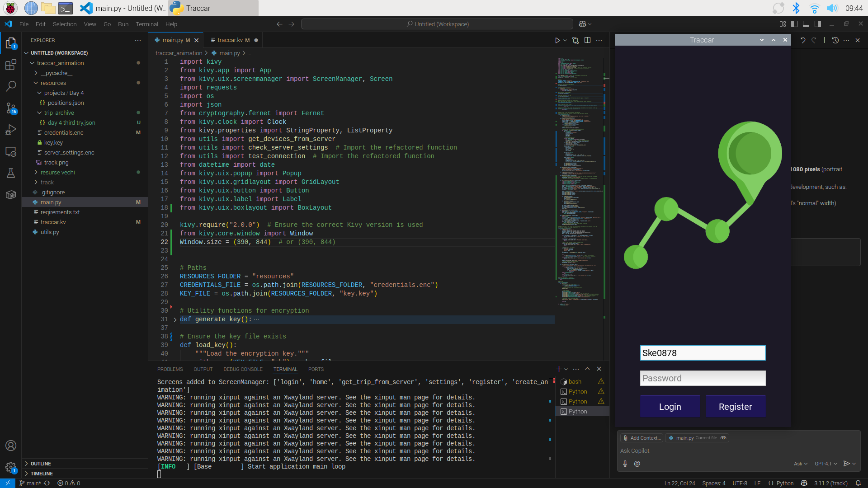The image size is (868, 488).
Task: Open Source Control view with 16 badge
Action: 11,108
